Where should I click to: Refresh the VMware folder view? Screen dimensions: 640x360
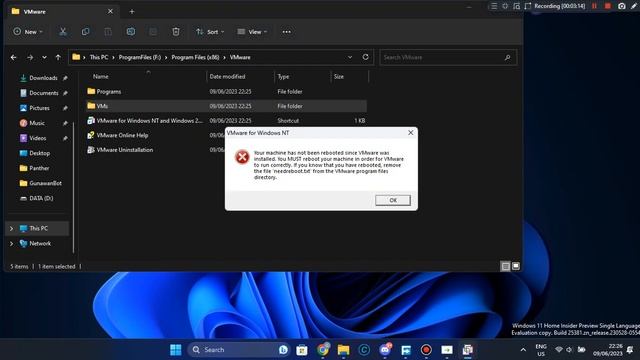[365, 57]
